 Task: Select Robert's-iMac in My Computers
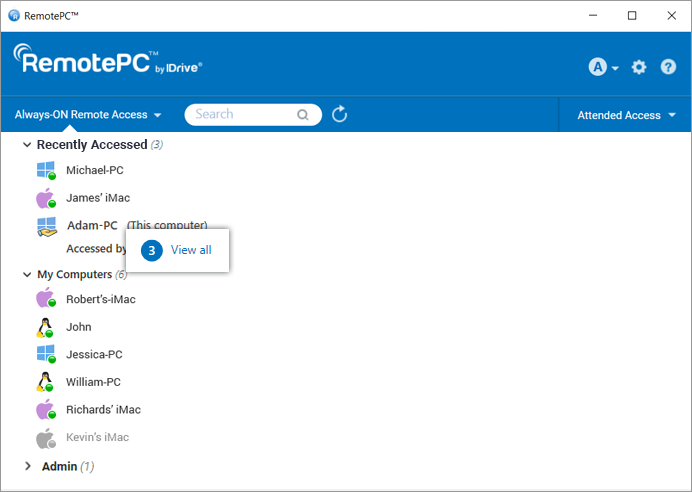101,299
